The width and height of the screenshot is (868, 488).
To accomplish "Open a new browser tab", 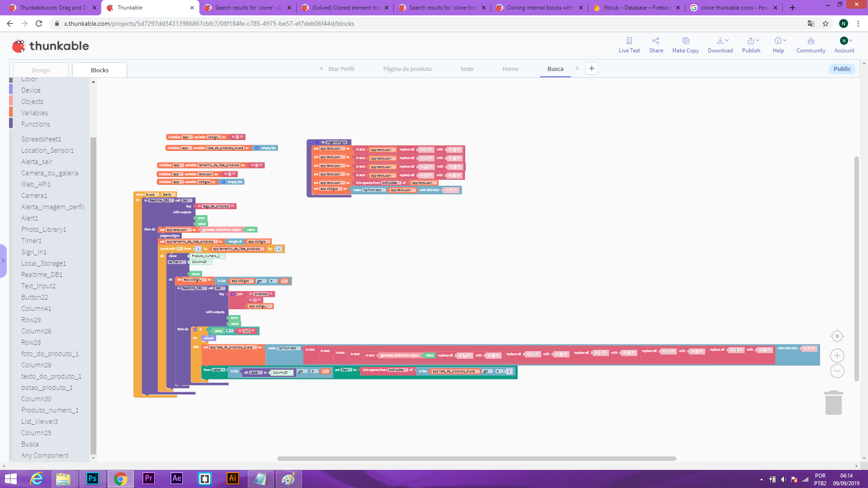I will click(x=792, y=8).
